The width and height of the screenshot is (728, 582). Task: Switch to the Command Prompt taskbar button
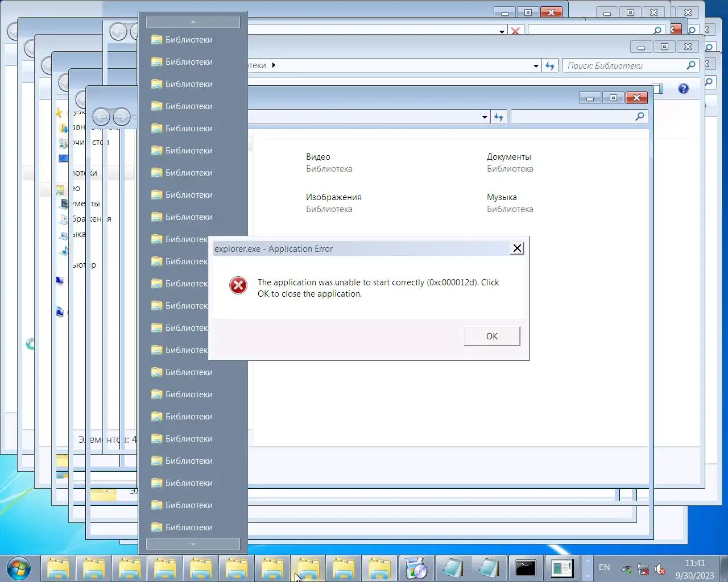click(x=525, y=568)
